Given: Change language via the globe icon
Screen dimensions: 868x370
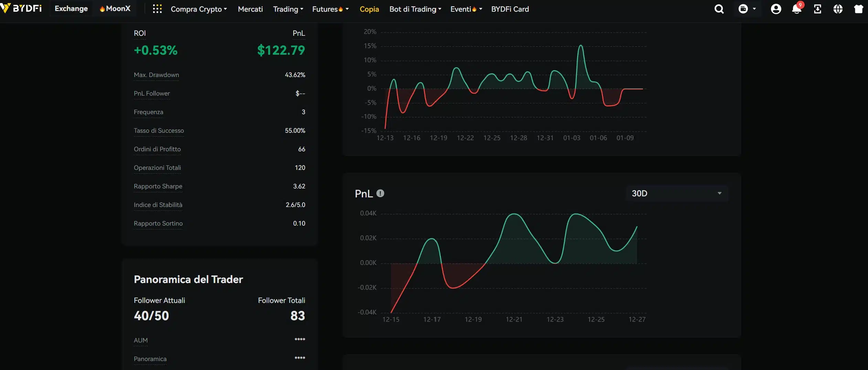Looking at the screenshot, I should pyautogui.click(x=838, y=9).
